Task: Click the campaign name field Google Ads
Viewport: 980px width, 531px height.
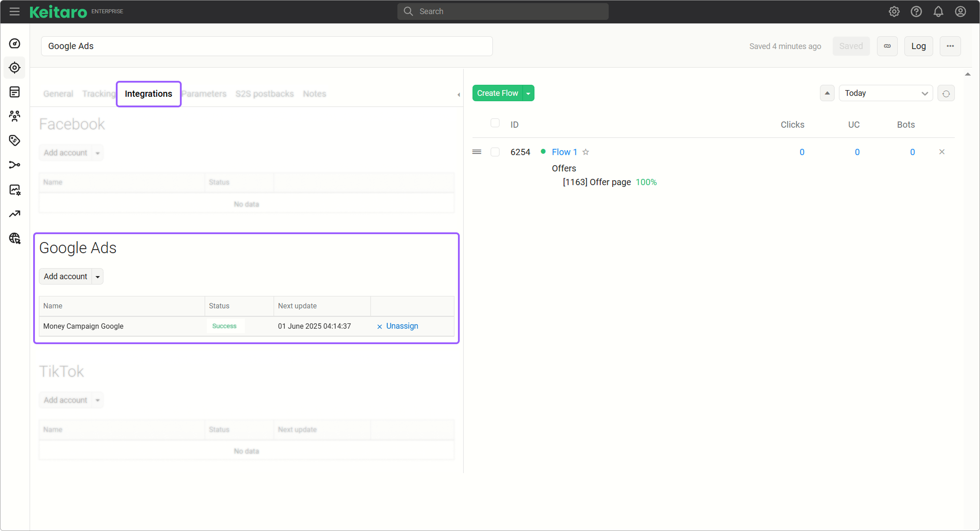Action: [267, 46]
